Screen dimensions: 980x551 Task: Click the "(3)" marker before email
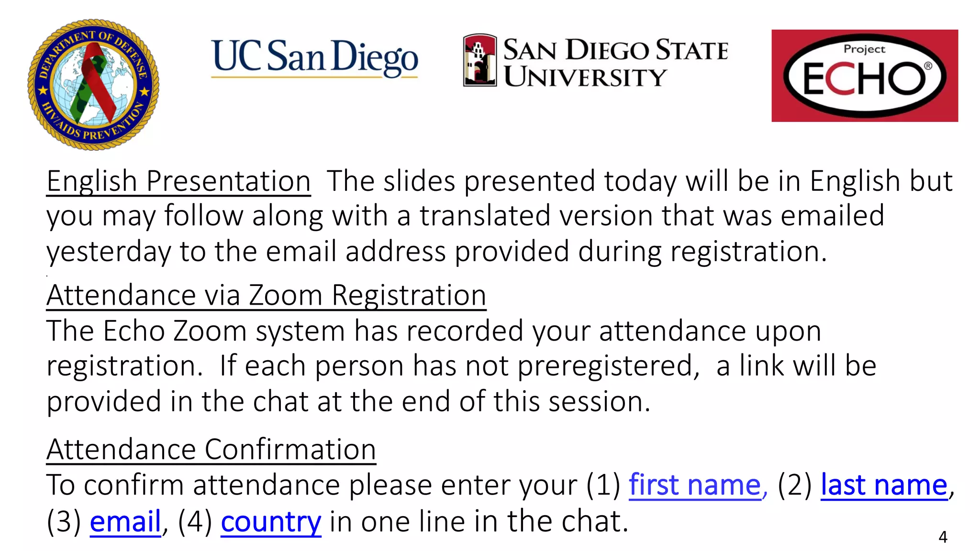tap(64, 521)
